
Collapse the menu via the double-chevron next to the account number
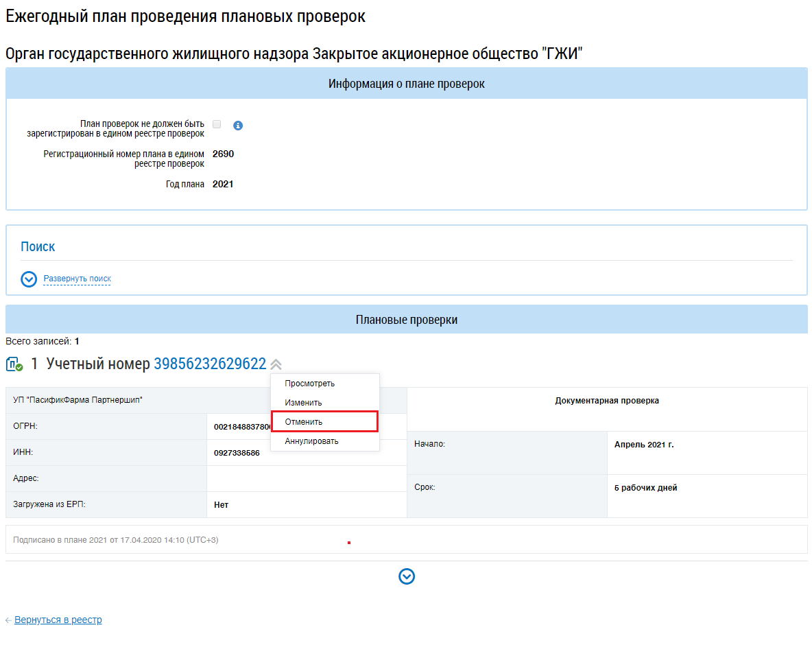coord(276,364)
